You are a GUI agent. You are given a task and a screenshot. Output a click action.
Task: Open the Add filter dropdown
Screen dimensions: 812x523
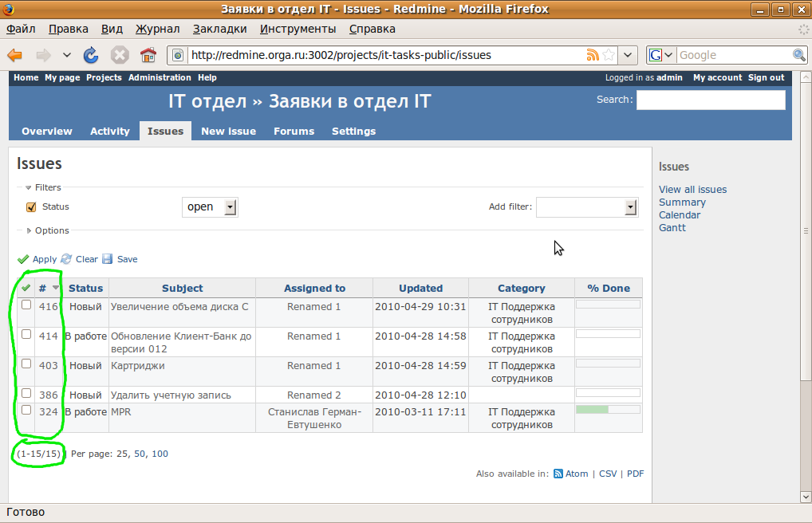click(x=587, y=207)
